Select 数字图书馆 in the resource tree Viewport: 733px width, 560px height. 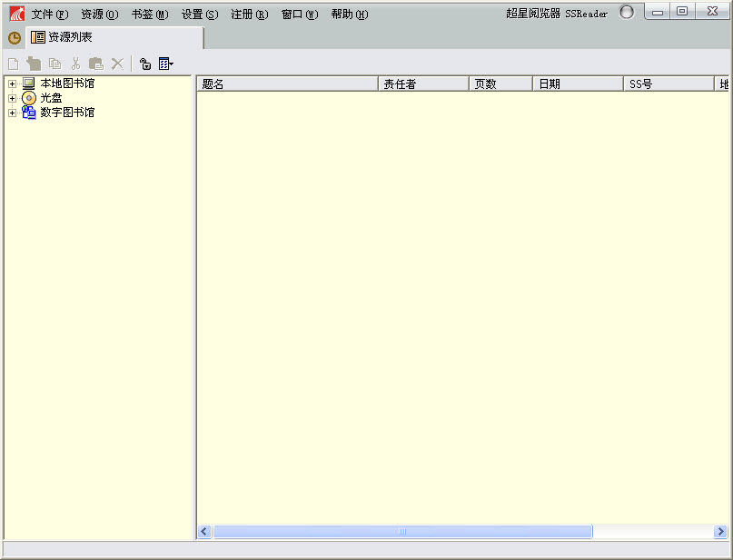(67, 113)
